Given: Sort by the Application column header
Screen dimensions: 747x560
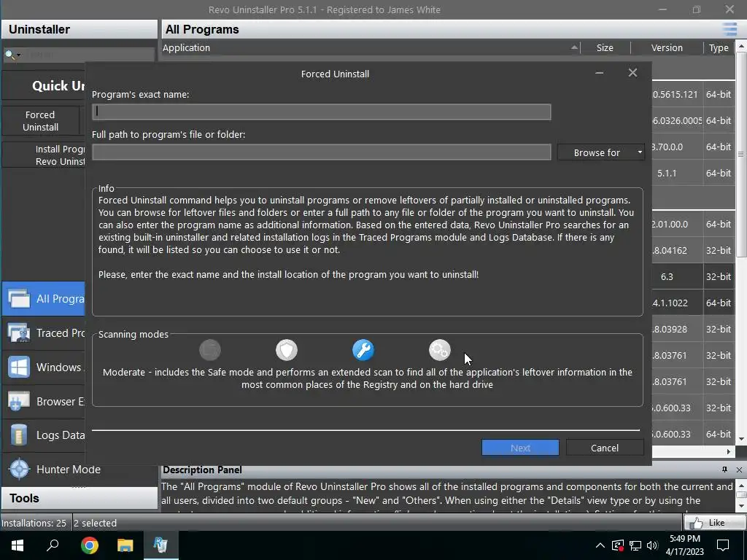Looking at the screenshot, I should (371, 47).
